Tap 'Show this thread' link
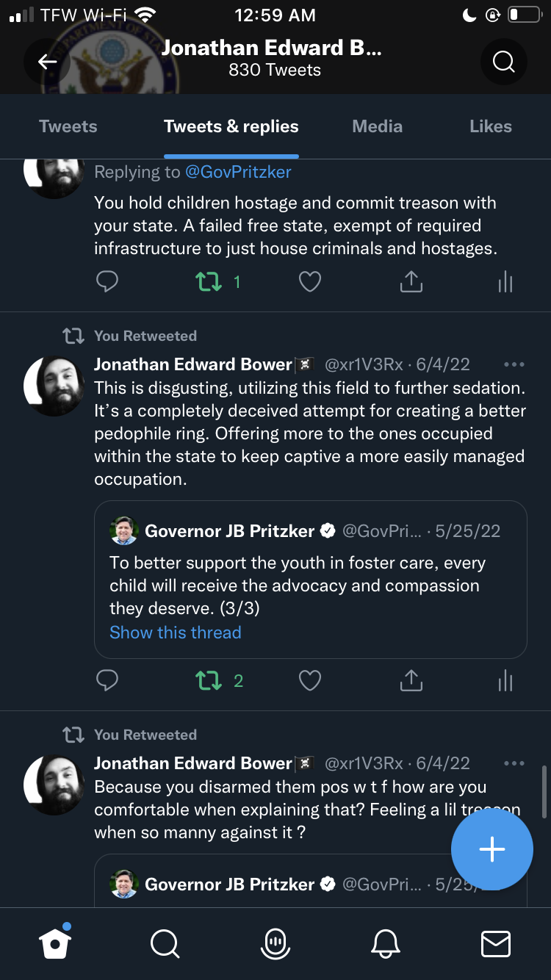 [x=176, y=633]
